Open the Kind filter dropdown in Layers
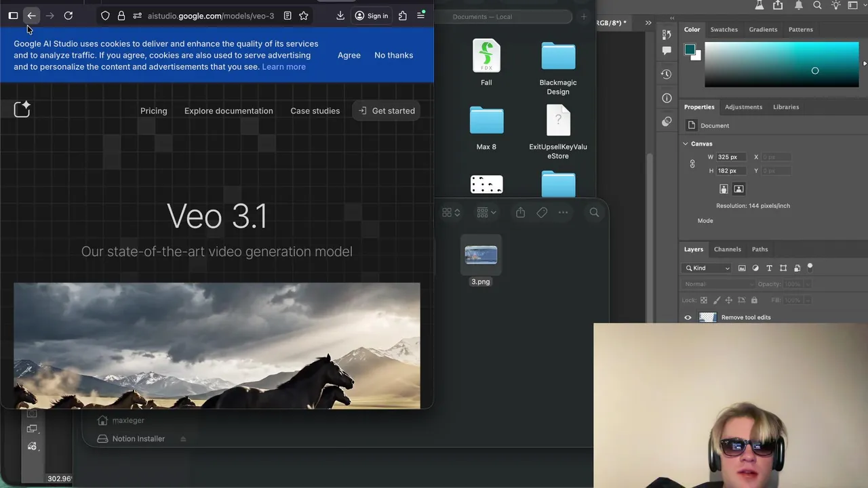This screenshot has width=868, height=488. (x=707, y=268)
